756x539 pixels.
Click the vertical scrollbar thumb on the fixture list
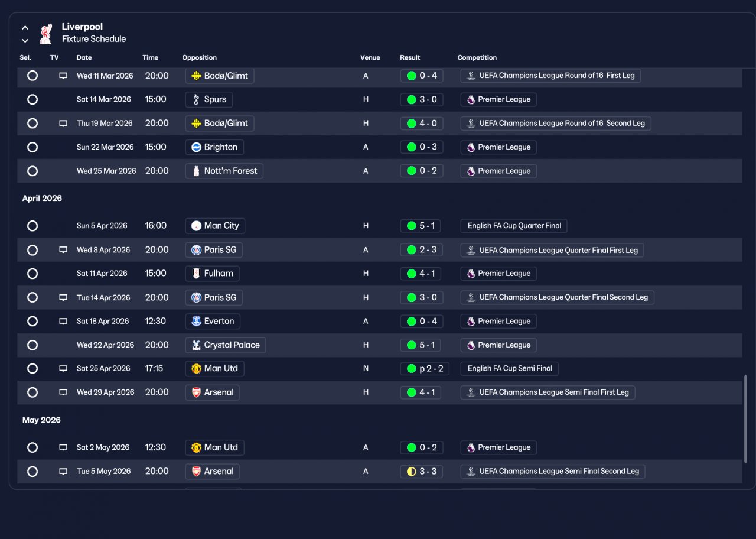(x=745, y=419)
